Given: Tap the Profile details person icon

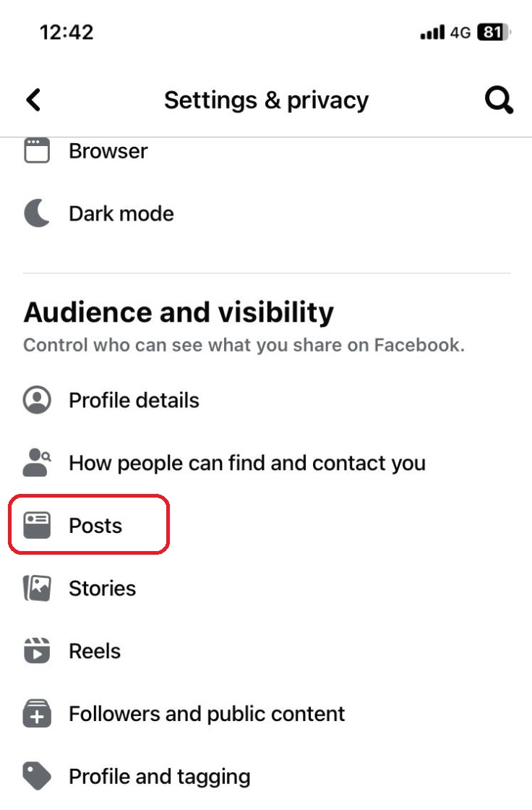Looking at the screenshot, I should [37, 400].
